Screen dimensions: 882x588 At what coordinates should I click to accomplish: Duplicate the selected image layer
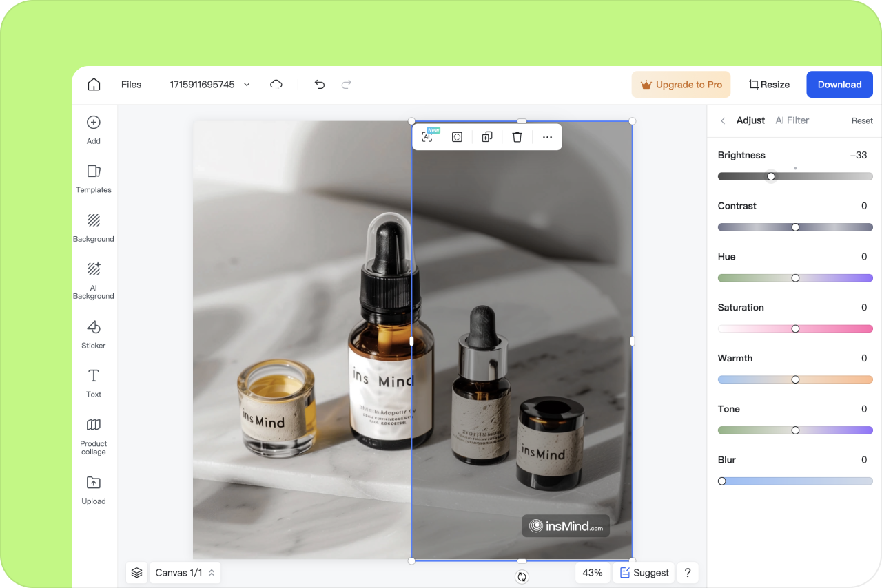click(x=487, y=137)
